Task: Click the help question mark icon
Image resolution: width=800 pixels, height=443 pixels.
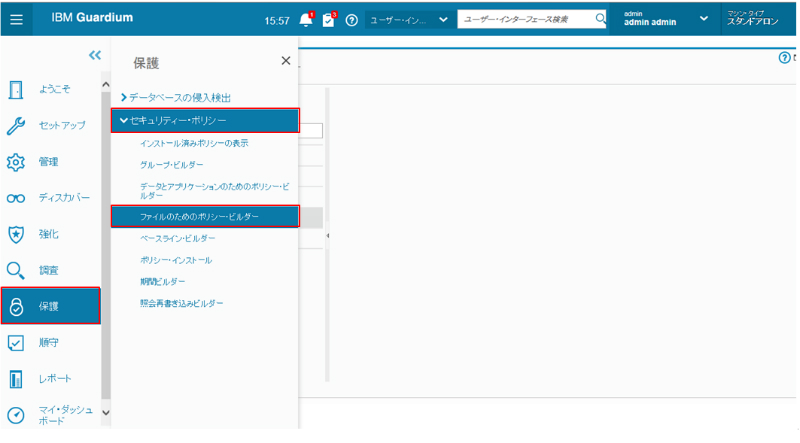Action: click(x=351, y=20)
